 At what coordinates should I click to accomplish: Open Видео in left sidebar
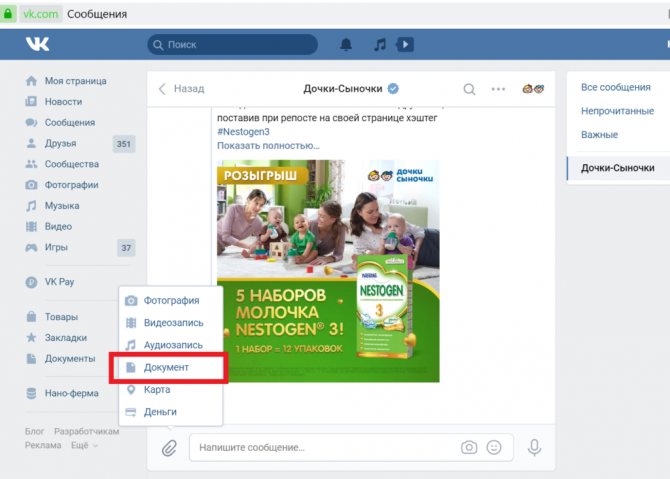pyautogui.click(x=48, y=226)
